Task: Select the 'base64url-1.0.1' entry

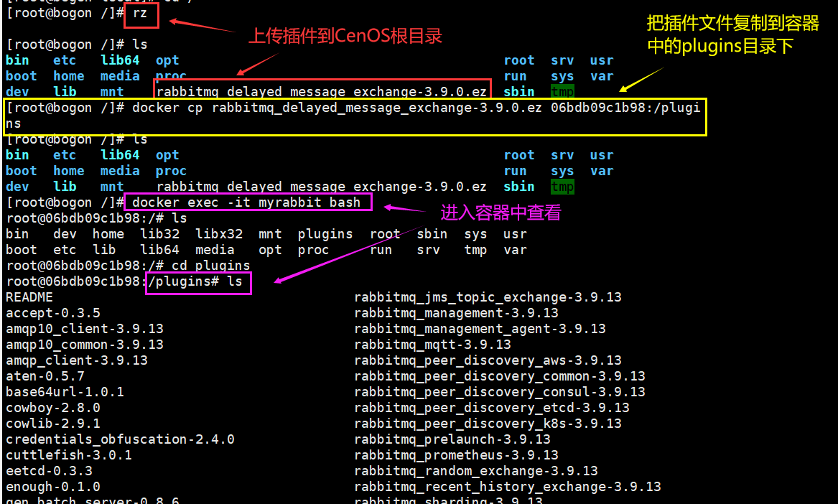Action: (x=65, y=392)
